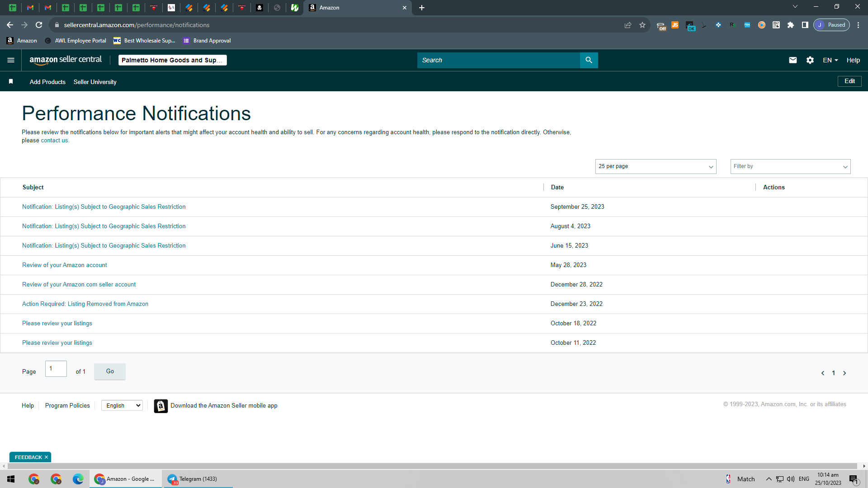This screenshot has width=868, height=488.
Task: Expand the EN language selector
Action: coord(830,60)
